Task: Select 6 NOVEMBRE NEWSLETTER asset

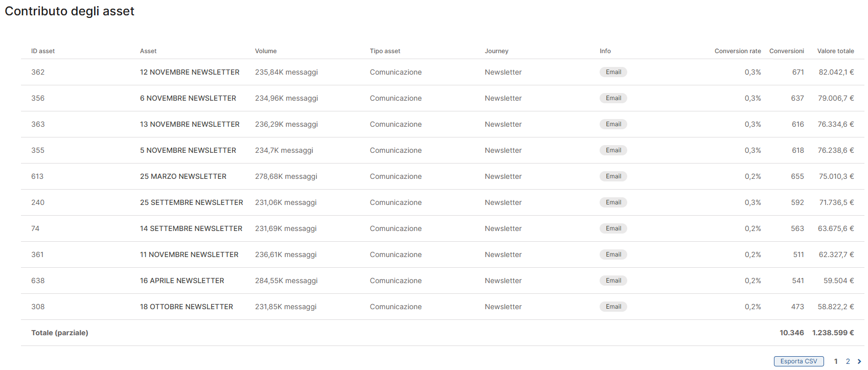Action: point(188,98)
